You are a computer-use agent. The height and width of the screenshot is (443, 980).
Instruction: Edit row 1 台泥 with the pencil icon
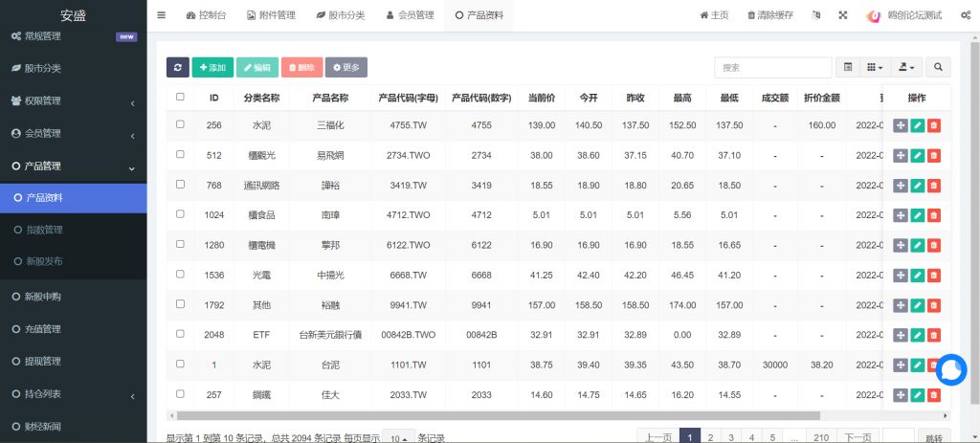click(x=917, y=365)
